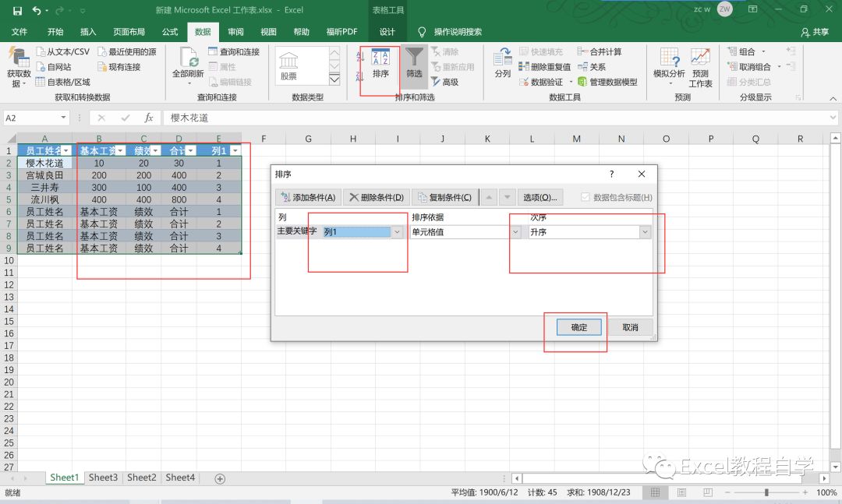Expand the data types gallery arrow
The height and width of the screenshot is (504, 842).
(334, 79)
